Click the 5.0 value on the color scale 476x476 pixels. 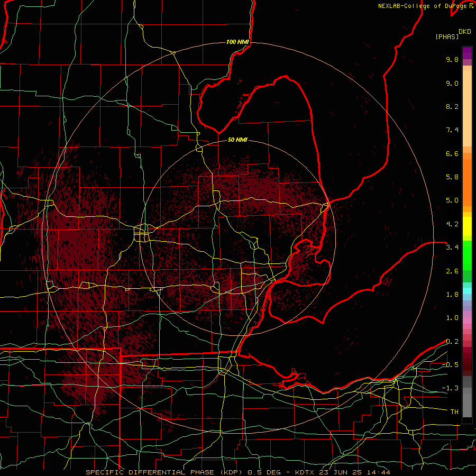[x=452, y=200]
